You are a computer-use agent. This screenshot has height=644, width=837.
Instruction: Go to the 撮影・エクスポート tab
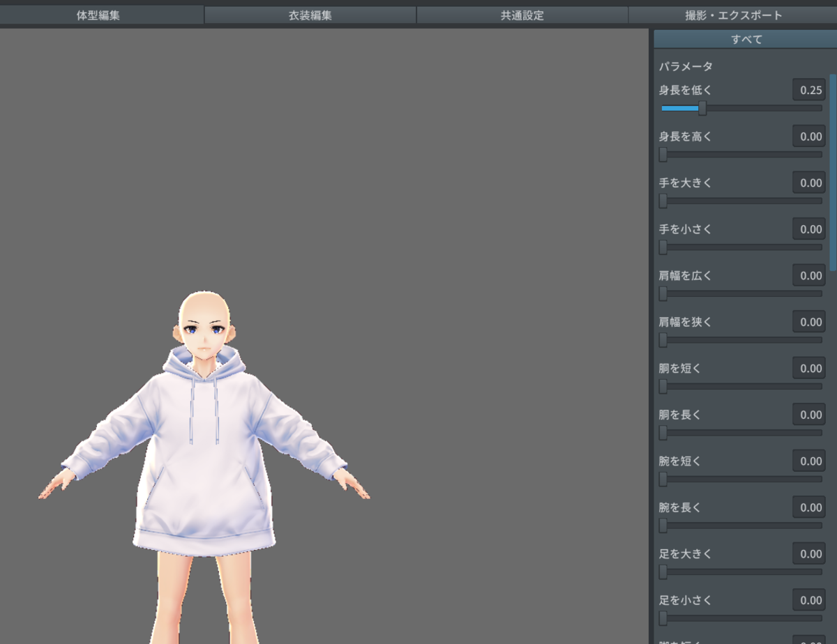[x=733, y=15]
